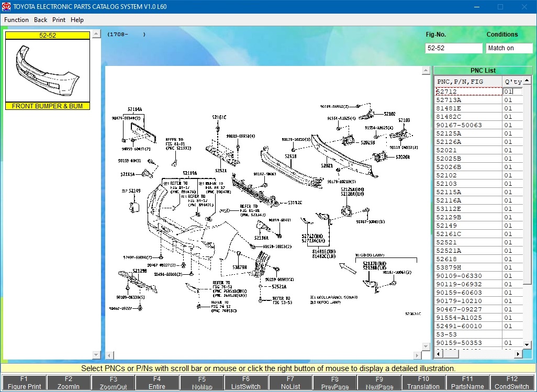Select part number 90467-09227 in list
Viewport: 537px width, 392px height.
coord(468,309)
